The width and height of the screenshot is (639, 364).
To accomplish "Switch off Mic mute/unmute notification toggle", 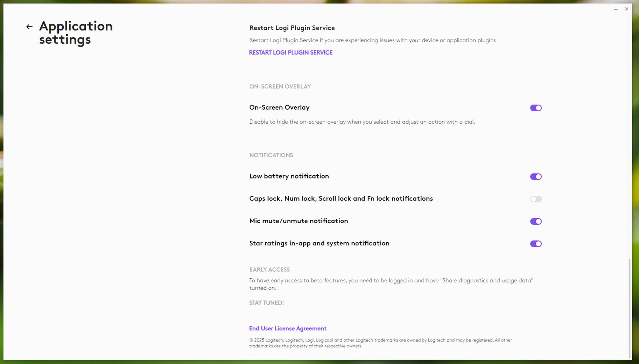I will tap(535, 222).
